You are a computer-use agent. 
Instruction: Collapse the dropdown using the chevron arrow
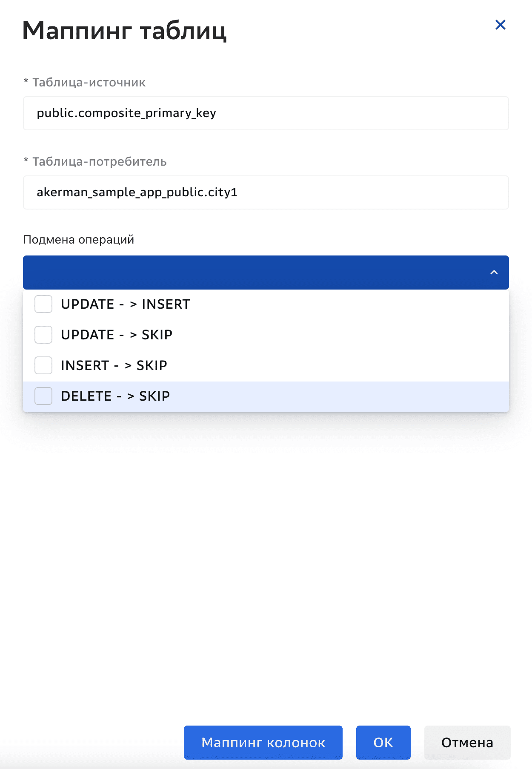click(494, 273)
